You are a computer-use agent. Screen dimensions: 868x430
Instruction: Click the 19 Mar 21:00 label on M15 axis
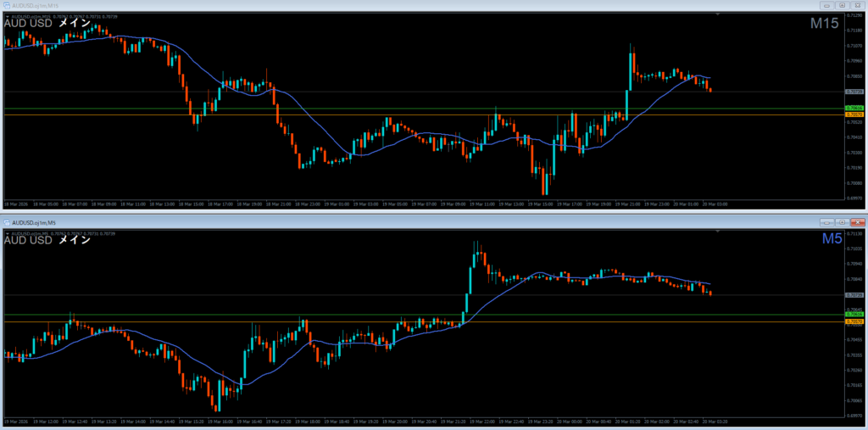[627, 204]
